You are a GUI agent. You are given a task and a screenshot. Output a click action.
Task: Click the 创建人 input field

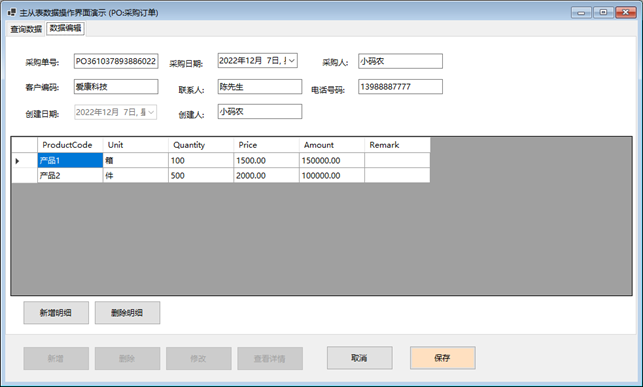point(260,112)
